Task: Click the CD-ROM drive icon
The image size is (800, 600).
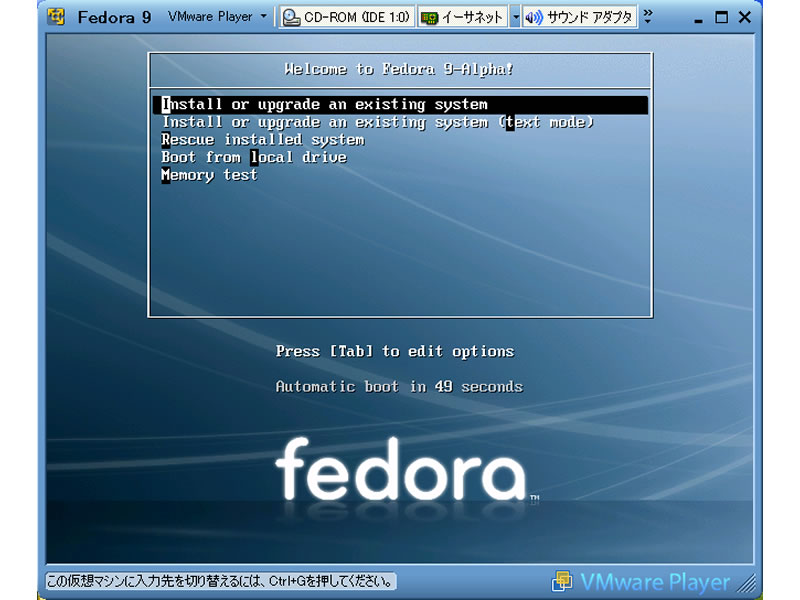Action: 291,17
